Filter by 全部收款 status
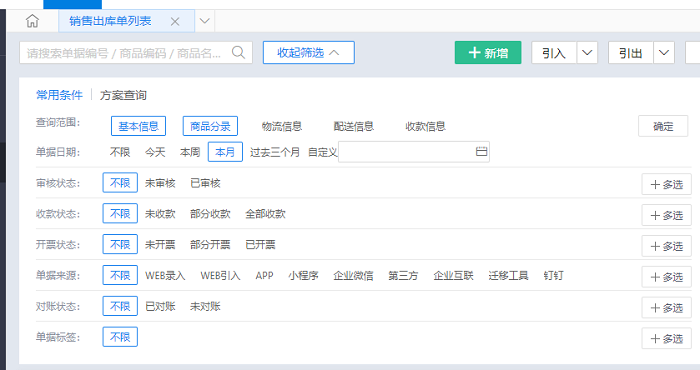The height and width of the screenshot is (370, 700). tap(265, 214)
